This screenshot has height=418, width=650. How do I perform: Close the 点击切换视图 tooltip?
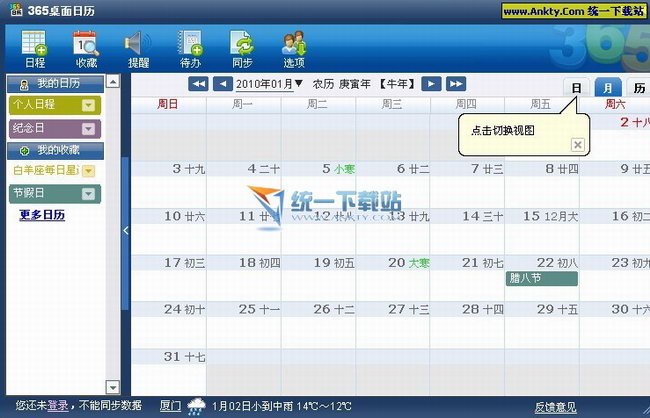577,145
